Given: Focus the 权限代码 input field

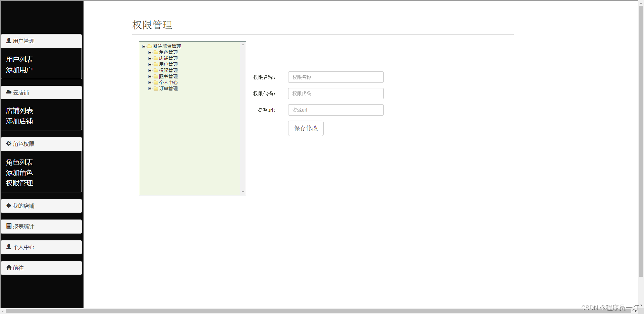Looking at the screenshot, I should point(336,93).
